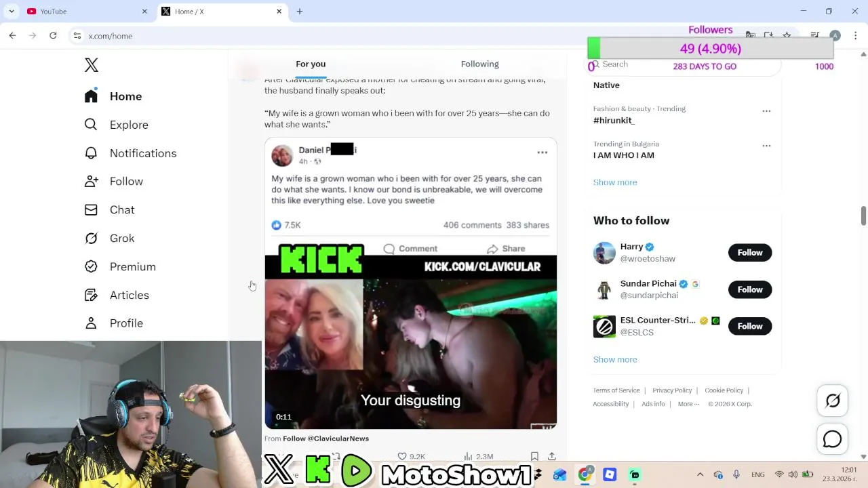Follow Harry @wroetoshaw
The width and height of the screenshot is (868, 488).
pos(750,253)
